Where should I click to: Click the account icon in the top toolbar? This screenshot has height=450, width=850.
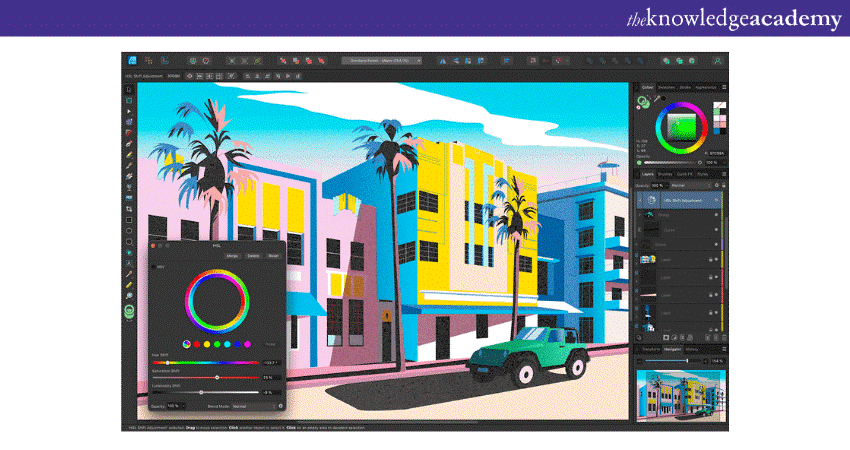(x=718, y=60)
